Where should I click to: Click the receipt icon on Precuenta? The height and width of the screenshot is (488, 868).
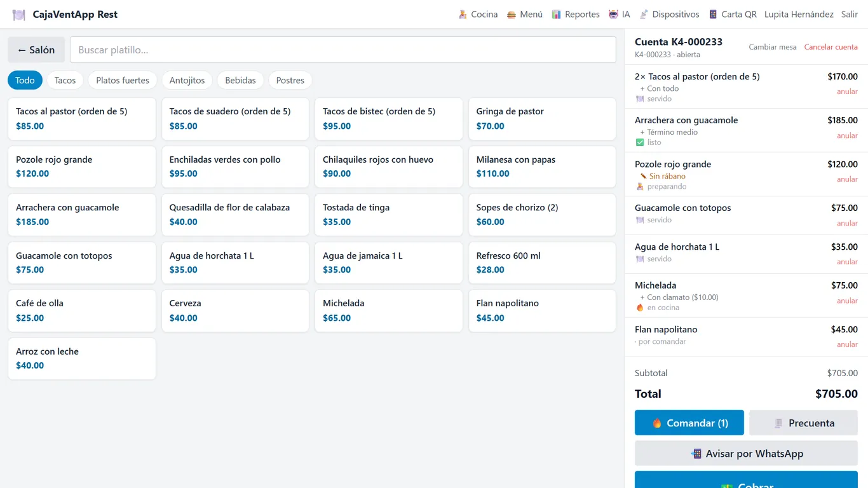778,423
